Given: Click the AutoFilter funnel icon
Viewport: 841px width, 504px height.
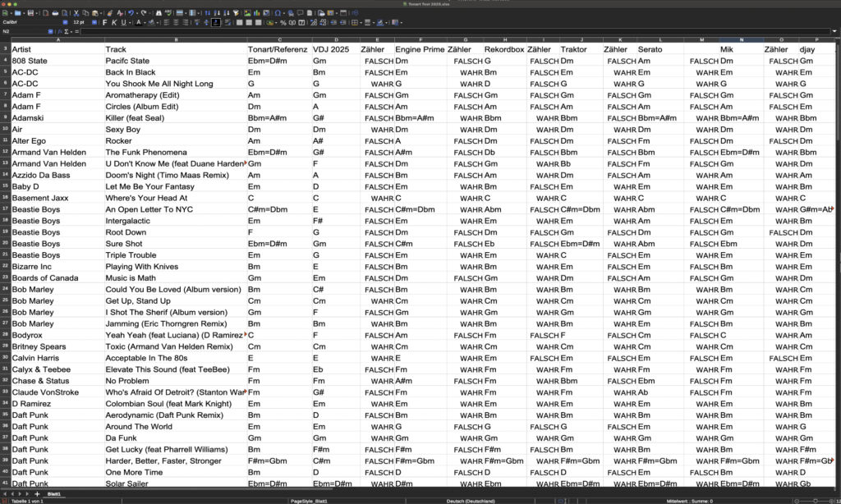Looking at the screenshot, I should coord(236,13).
